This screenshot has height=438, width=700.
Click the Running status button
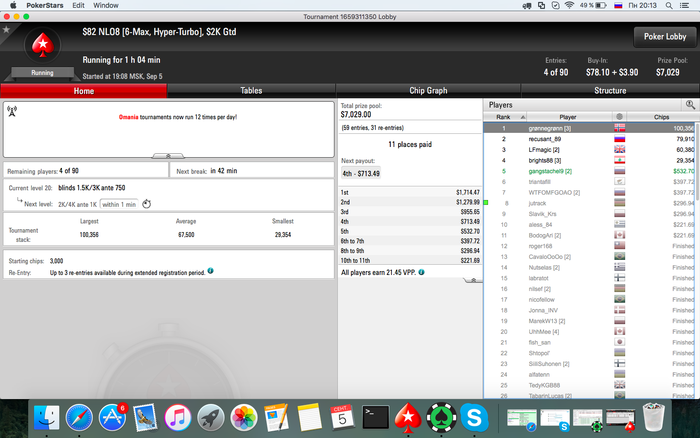[x=42, y=72]
